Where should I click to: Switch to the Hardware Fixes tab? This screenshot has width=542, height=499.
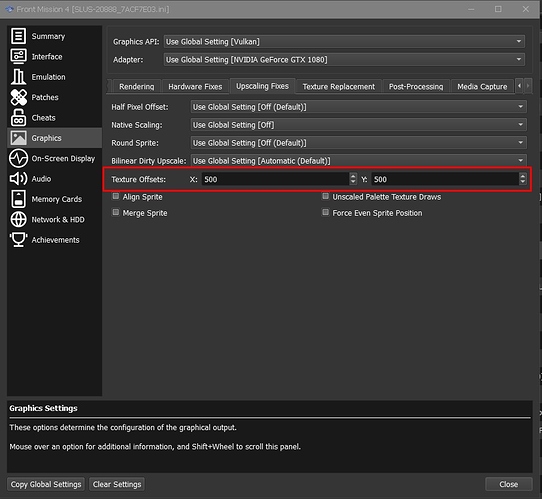pos(195,86)
